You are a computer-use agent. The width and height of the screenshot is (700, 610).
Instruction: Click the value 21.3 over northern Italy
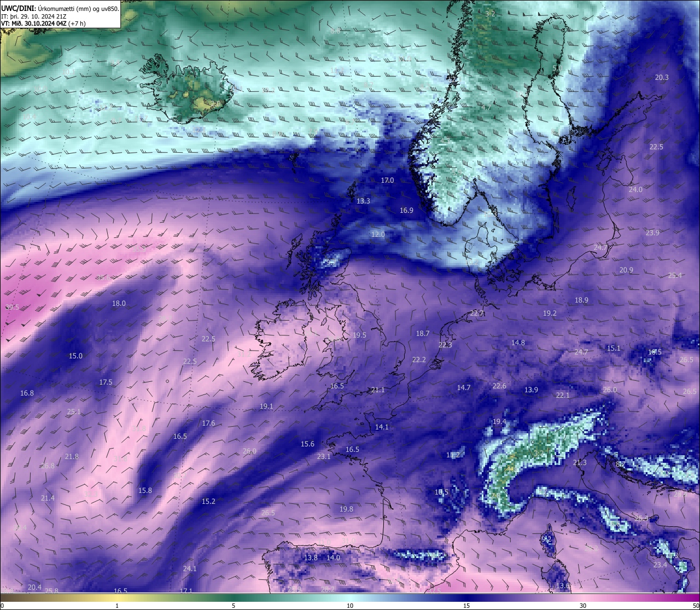click(x=580, y=462)
